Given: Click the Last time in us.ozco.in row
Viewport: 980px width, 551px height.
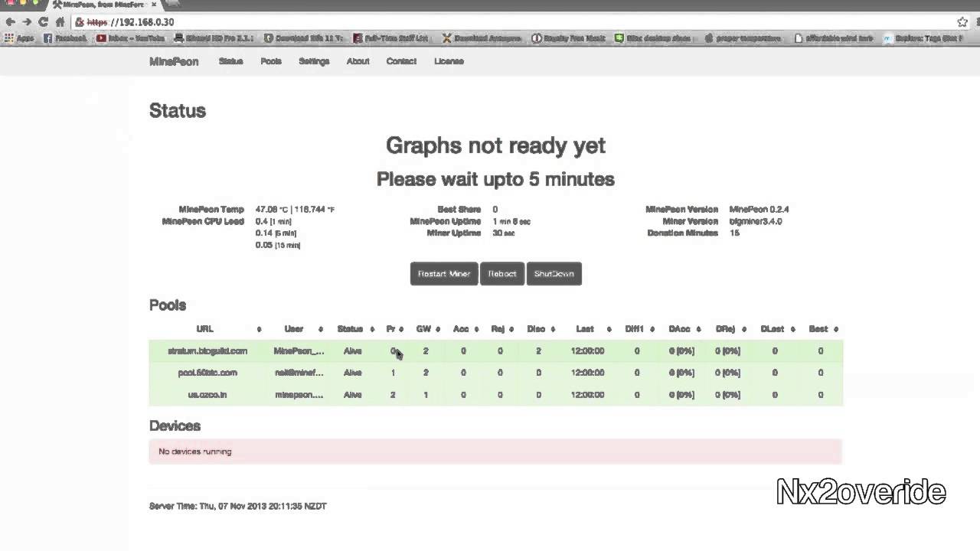Looking at the screenshot, I should [x=587, y=395].
